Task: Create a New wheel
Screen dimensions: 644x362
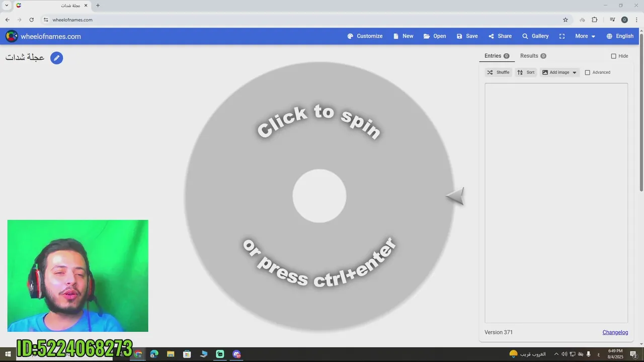Action: pyautogui.click(x=403, y=36)
